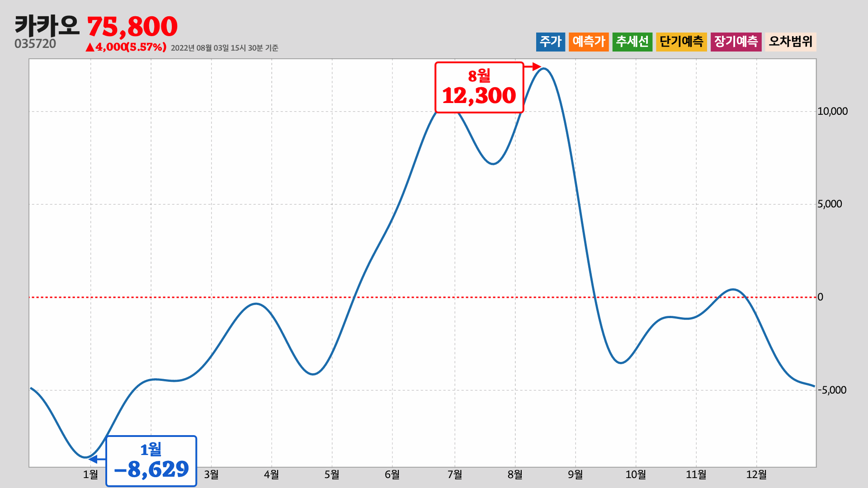The width and height of the screenshot is (868, 488).
Task: Click the 7월 x-axis label
Action: point(455,474)
